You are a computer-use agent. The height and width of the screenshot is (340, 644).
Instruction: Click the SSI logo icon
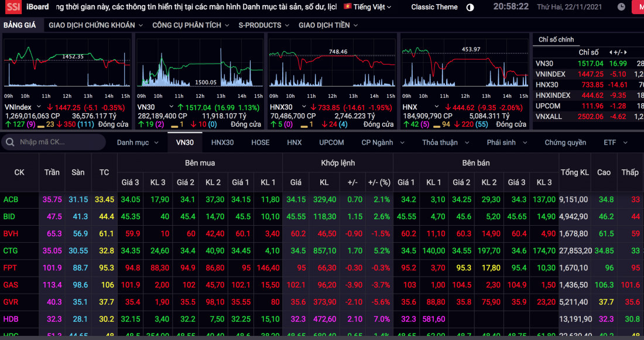point(12,7)
